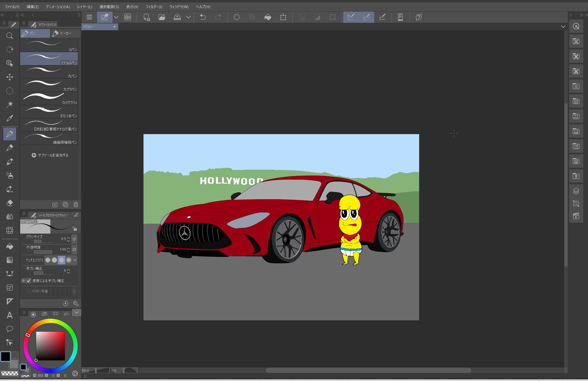
Task: Click サブツールを追加する button
Action: tap(50, 155)
